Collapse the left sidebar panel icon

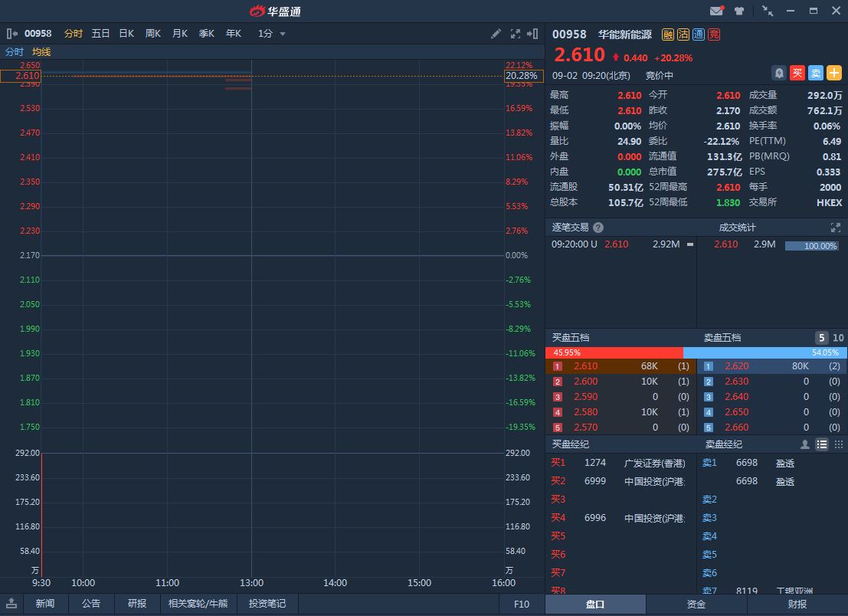coord(12,34)
